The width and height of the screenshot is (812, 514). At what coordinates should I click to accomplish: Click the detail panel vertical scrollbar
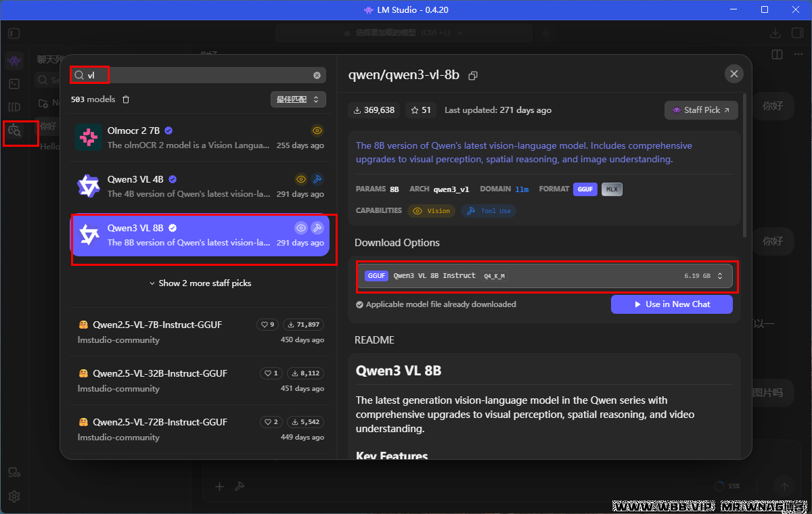[745, 166]
